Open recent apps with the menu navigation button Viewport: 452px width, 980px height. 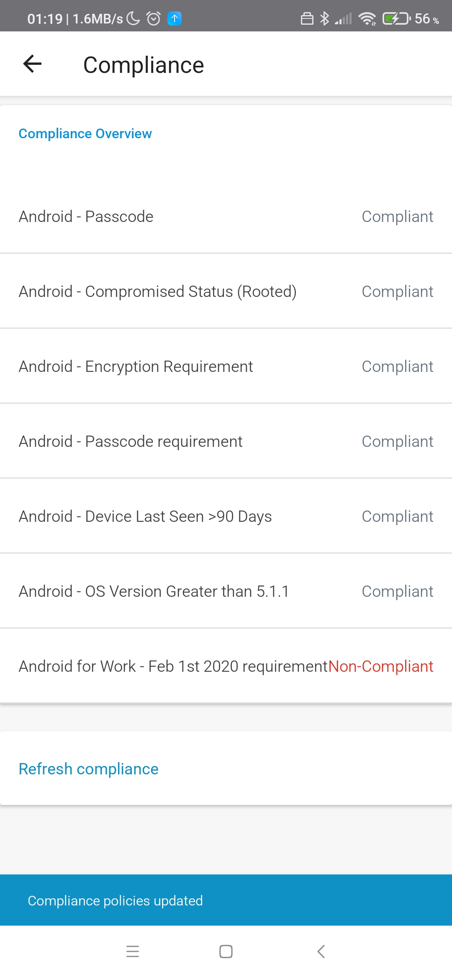tap(133, 952)
